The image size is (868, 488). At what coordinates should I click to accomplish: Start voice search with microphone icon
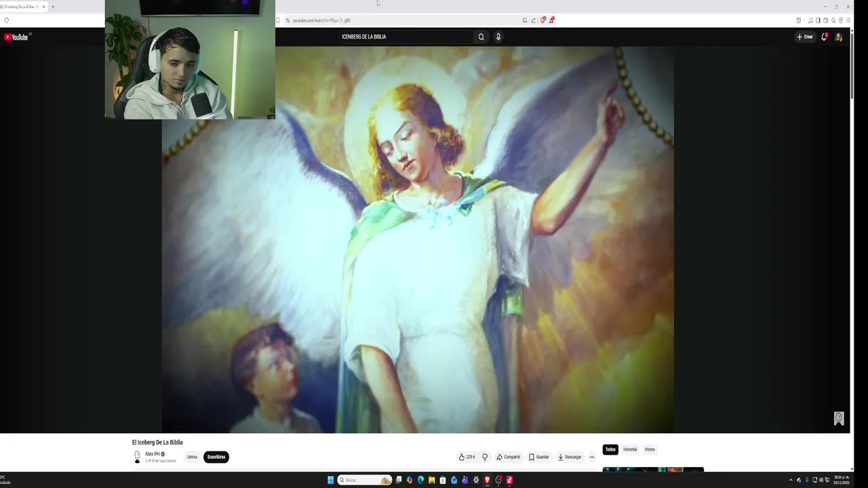pyautogui.click(x=498, y=37)
